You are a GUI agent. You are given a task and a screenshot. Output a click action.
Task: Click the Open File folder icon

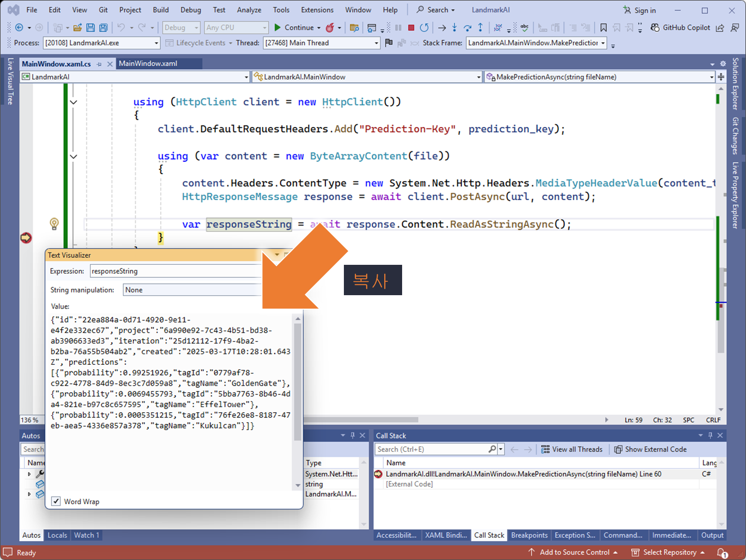tap(78, 27)
